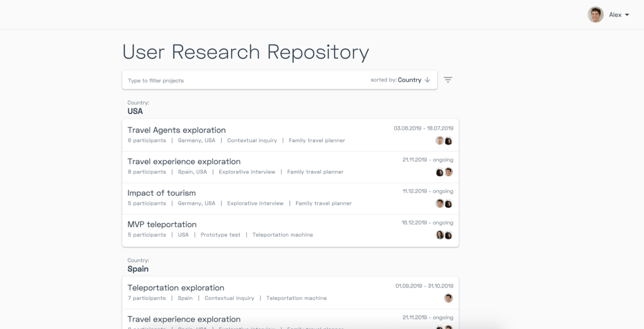Screen dimensions: 644x329
Task: Change sorting by clicking the Country selector
Action: click(x=410, y=79)
